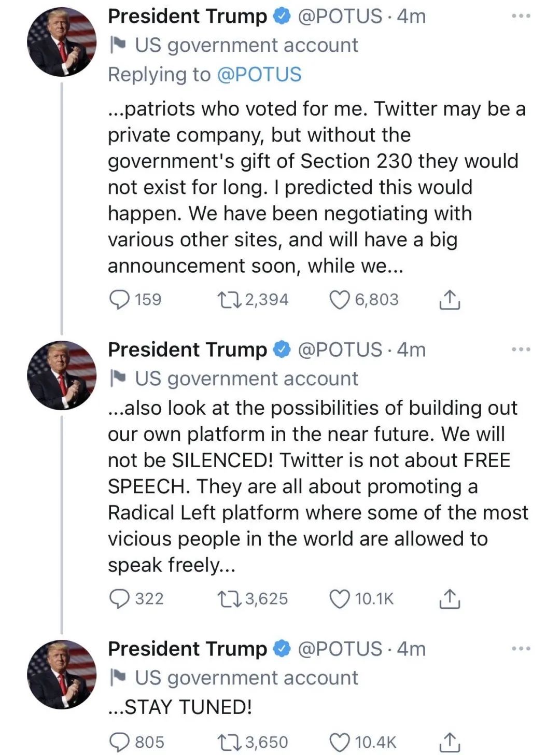
Task: Open President Trump's profile name in first tweet
Action: pyautogui.click(x=187, y=16)
